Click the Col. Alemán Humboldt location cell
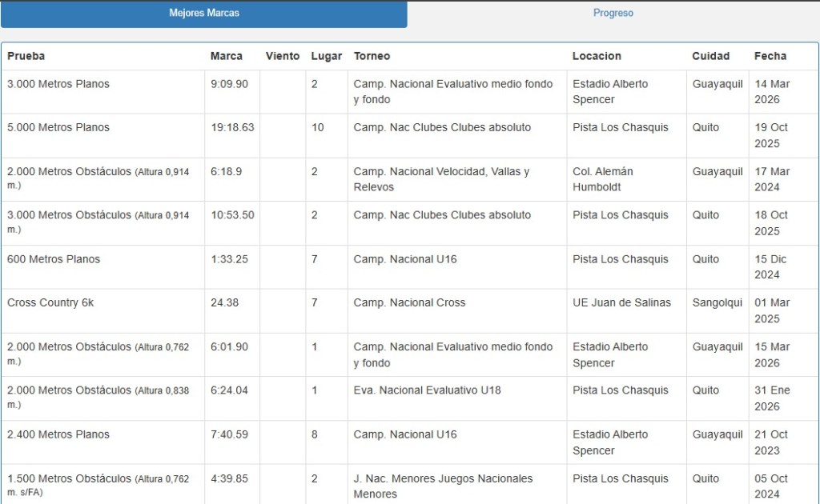This screenshot has width=820, height=504. tap(603, 179)
